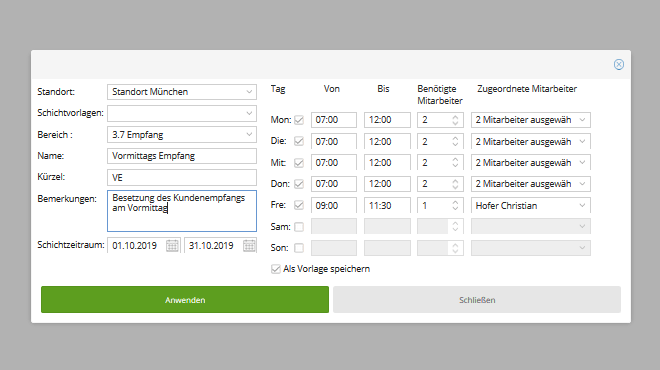Open assigned employees dropdown for Mon
Viewport: 660px width, 370px height.
point(530,120)
